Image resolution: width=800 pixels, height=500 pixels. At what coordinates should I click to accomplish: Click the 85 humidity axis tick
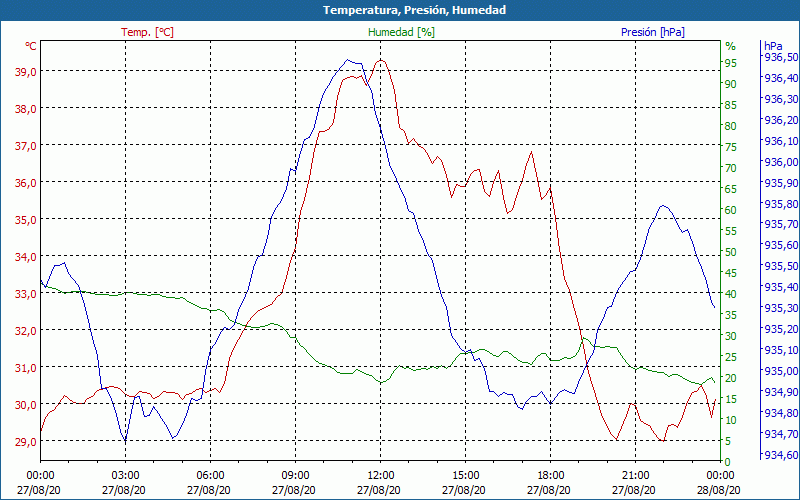(731, 105)
